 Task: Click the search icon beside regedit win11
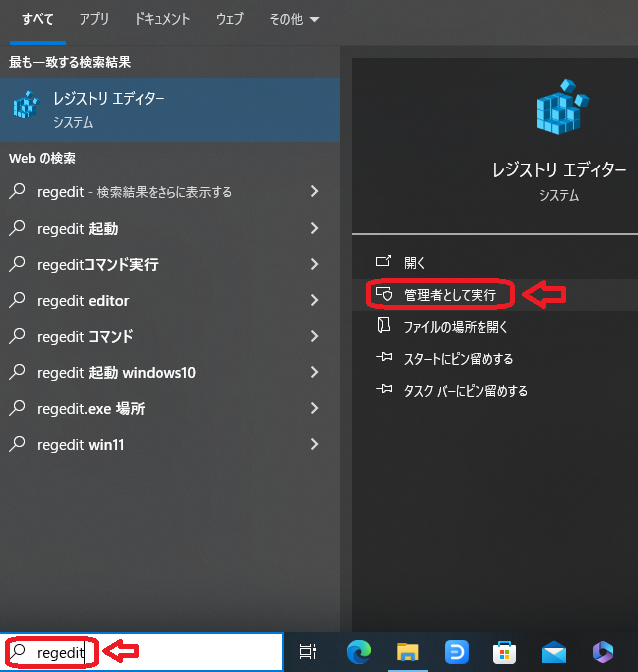pyautogui.click(x=17, y=444)
